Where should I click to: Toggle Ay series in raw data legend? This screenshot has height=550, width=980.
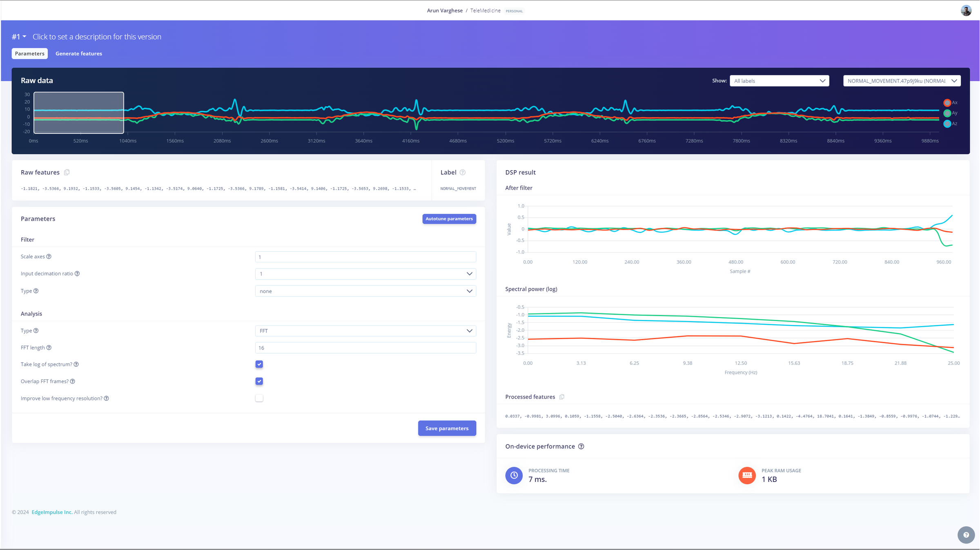(951, 113)
